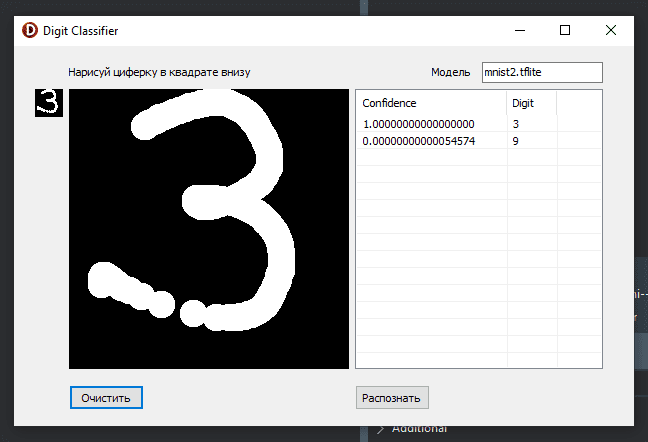The image size is (648, 442).
Task: Click the small digit preview thumbnail
Action: pyautogui.click(x=49, y=102)
